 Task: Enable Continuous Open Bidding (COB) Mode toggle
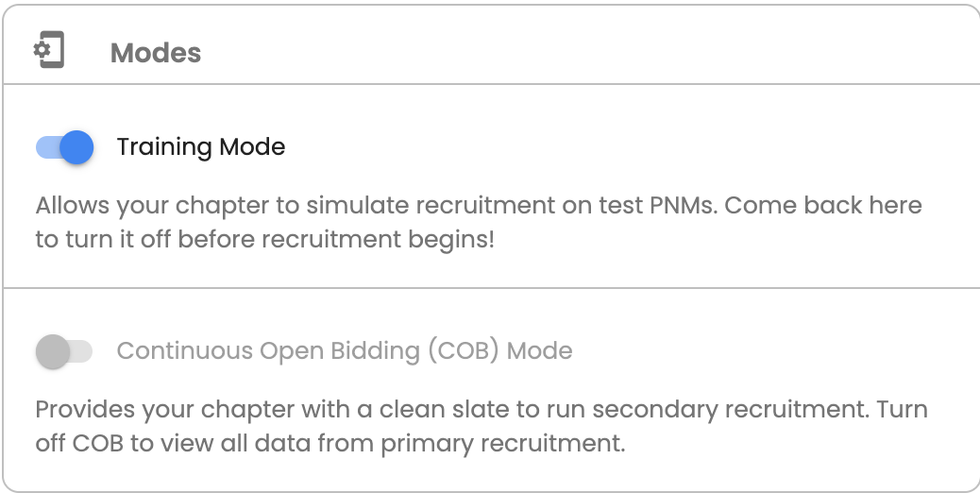coord(64,351)
